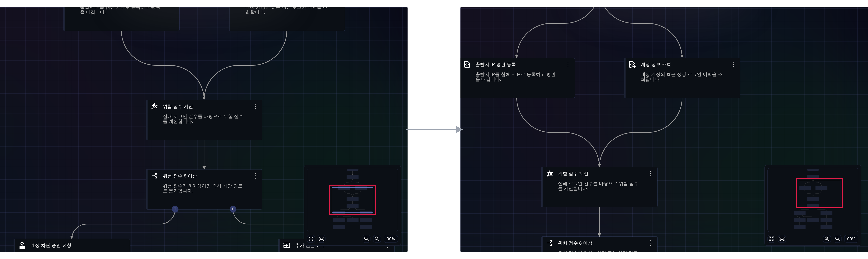Select the 위험 점수 계산 title in right panel
Viewport: 868px width, 259px height.
click(x=573, y=173)
